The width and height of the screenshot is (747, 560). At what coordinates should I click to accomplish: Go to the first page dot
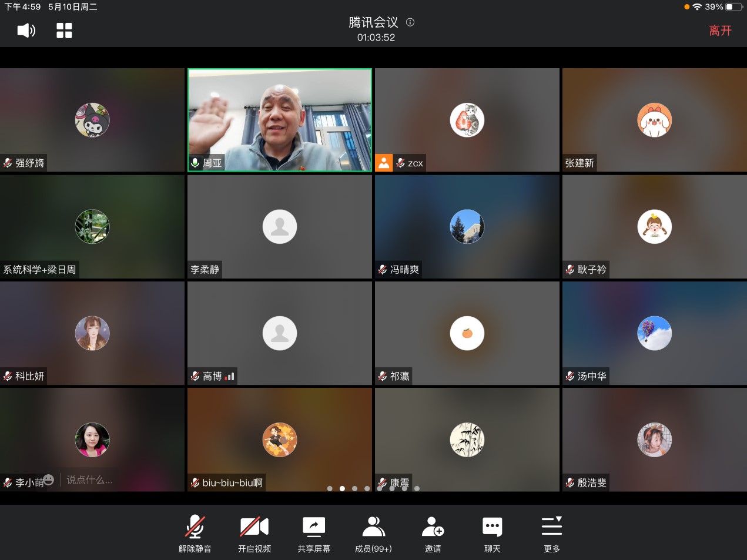(330, 488)
